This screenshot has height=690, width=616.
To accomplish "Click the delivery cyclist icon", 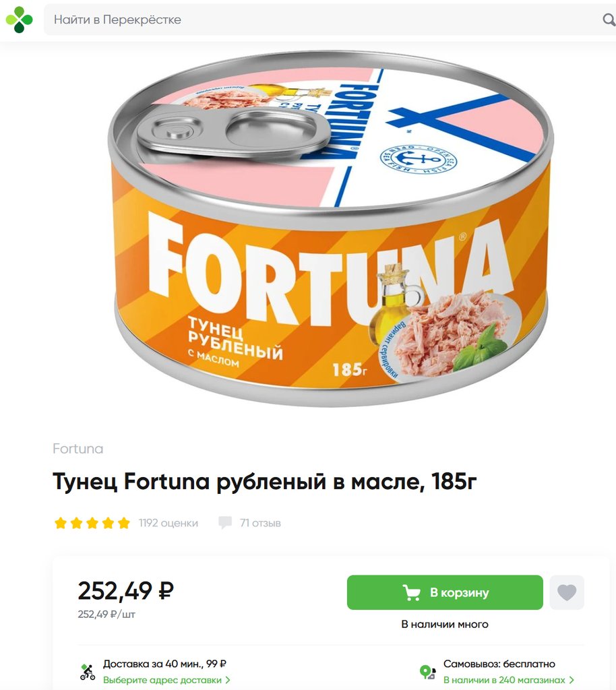I will [x=88, y=672].
